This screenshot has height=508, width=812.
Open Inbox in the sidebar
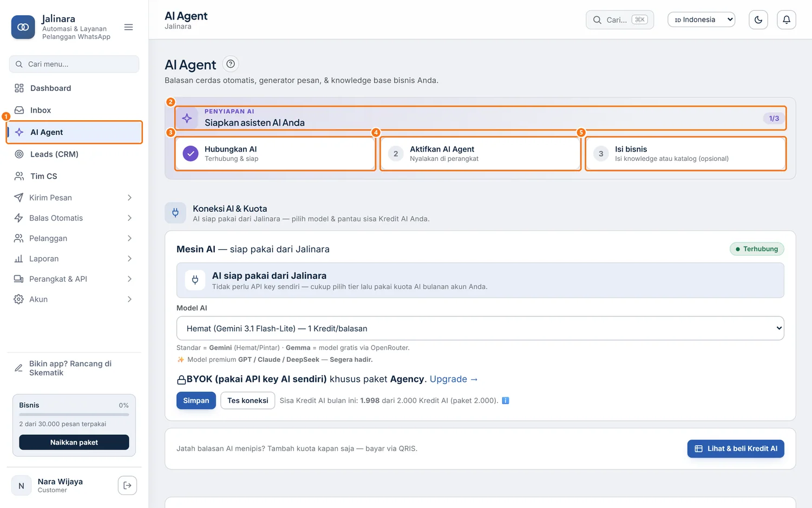[74, 110]
